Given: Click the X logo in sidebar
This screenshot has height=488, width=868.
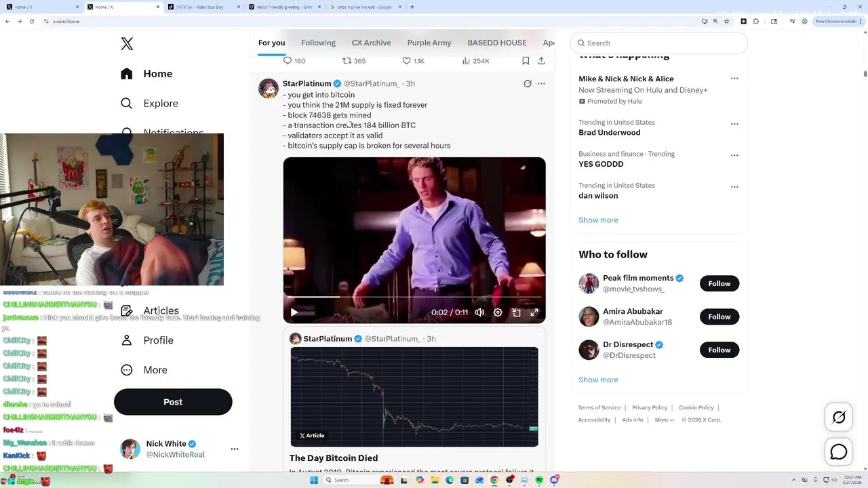Looking at the screenshot, I should pos(127,44).
